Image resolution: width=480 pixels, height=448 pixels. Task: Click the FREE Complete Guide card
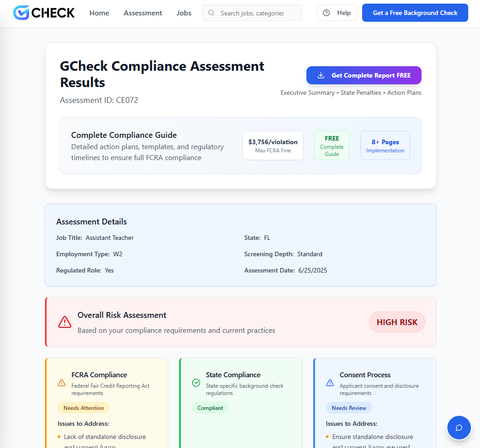(x=332, y=146)
